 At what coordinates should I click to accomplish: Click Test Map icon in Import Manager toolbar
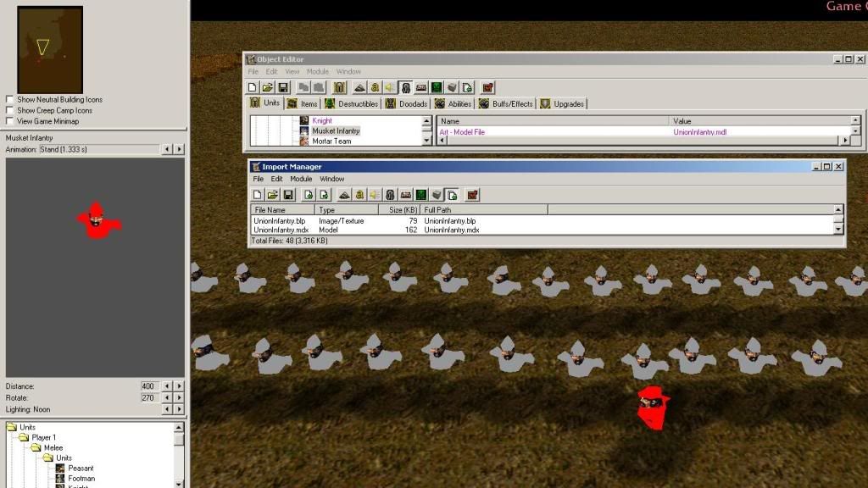tap(472, 195)
